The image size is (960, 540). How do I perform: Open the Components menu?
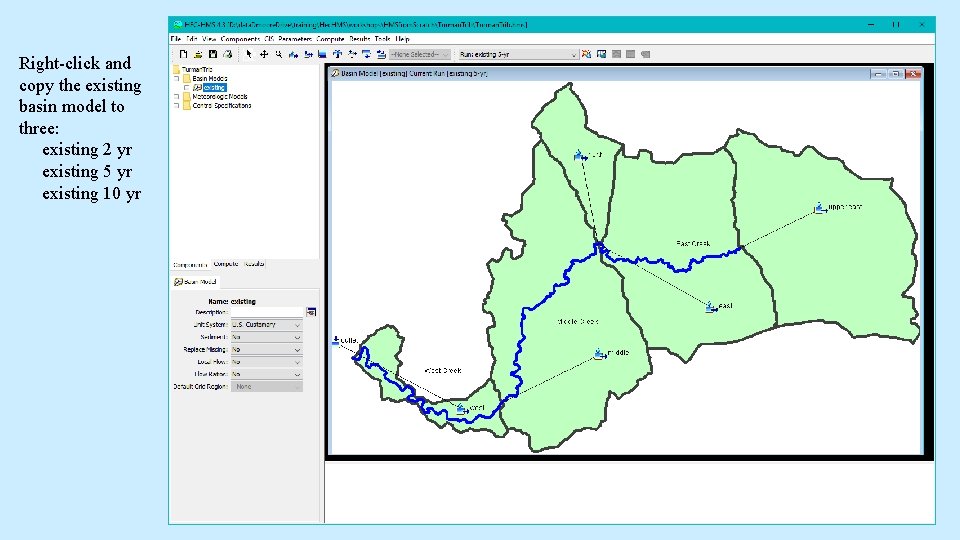pos(240,39)
